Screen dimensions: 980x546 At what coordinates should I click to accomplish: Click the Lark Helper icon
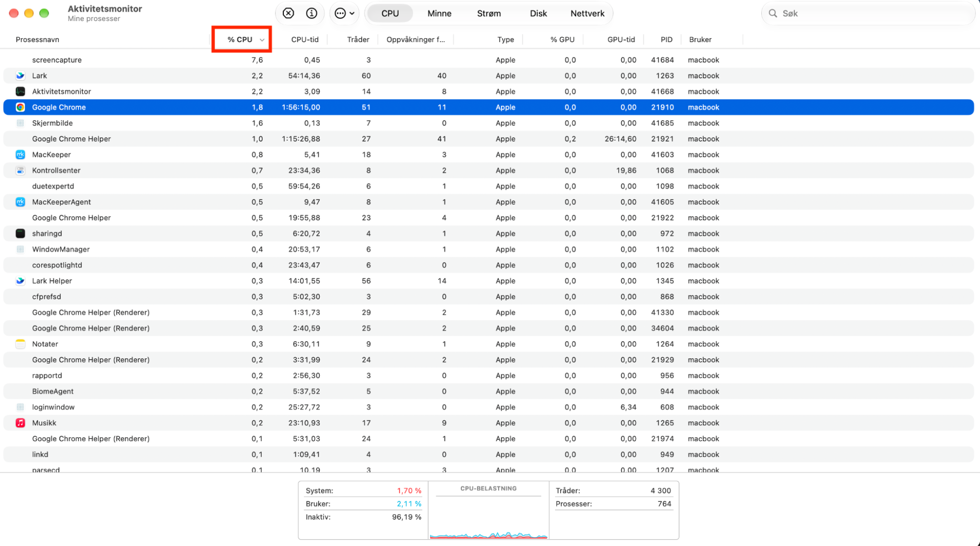click(20, 281)
